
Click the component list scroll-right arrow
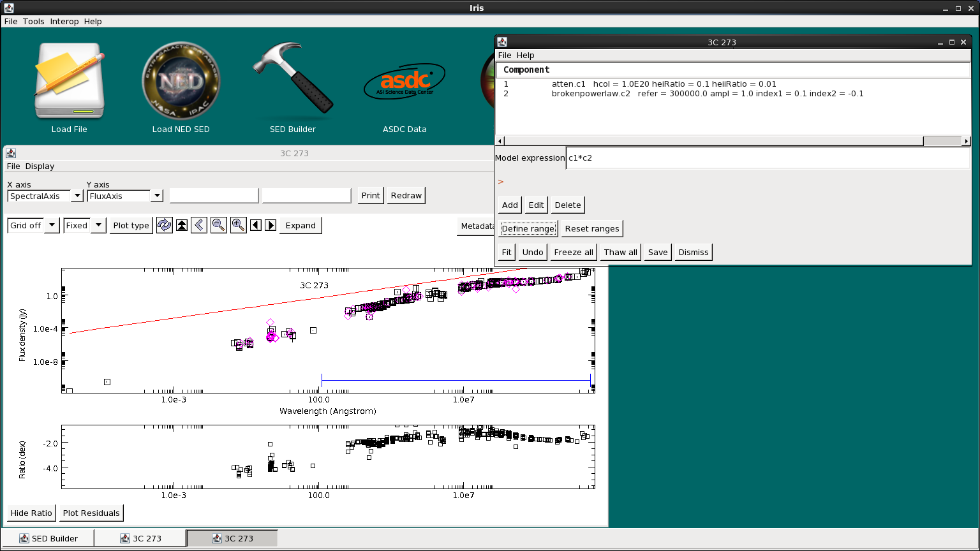[x=966, y=141]
